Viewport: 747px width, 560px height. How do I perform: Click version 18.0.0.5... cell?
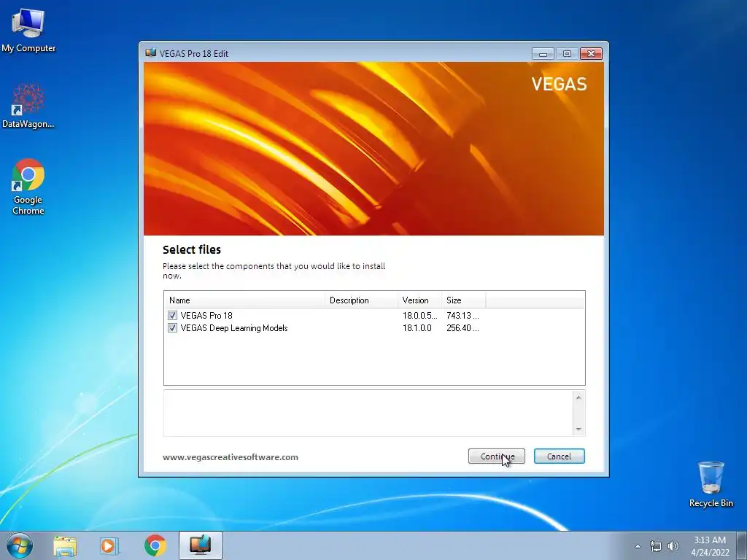(419, 315)
